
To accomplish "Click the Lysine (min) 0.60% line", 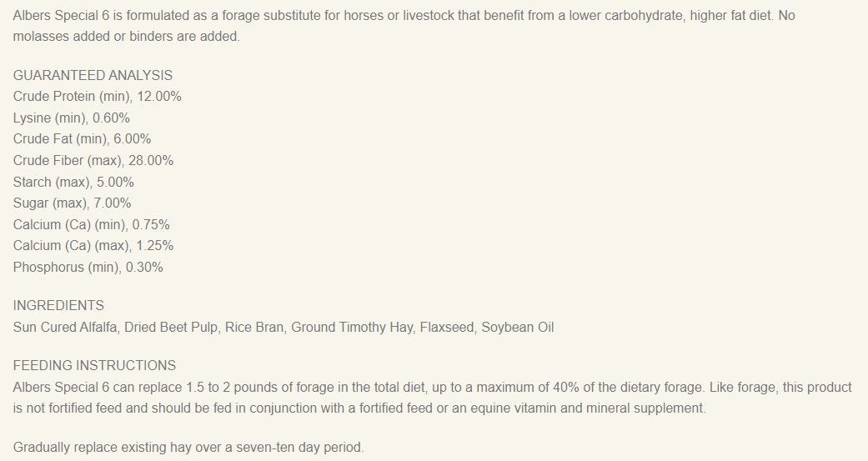I will (71, 118).
